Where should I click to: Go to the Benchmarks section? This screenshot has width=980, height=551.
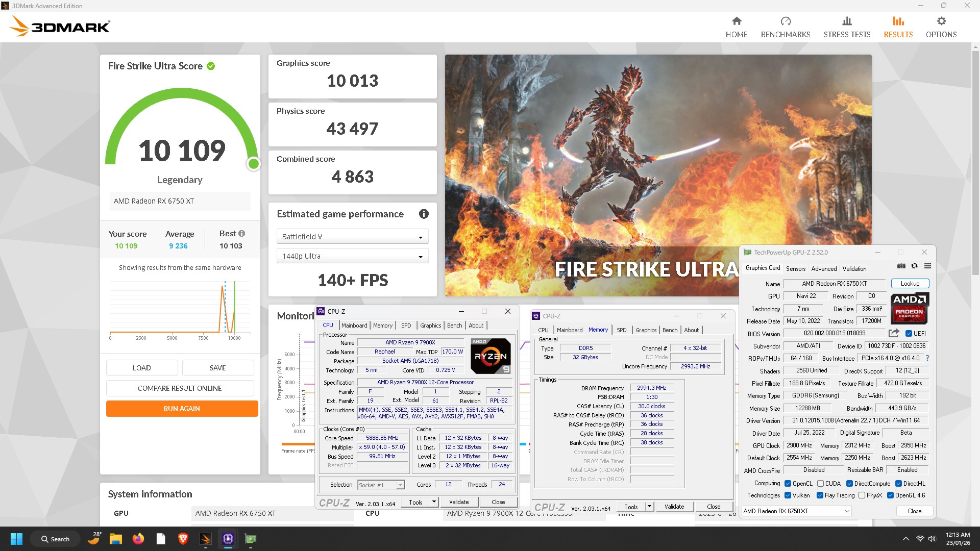[785, 27]
